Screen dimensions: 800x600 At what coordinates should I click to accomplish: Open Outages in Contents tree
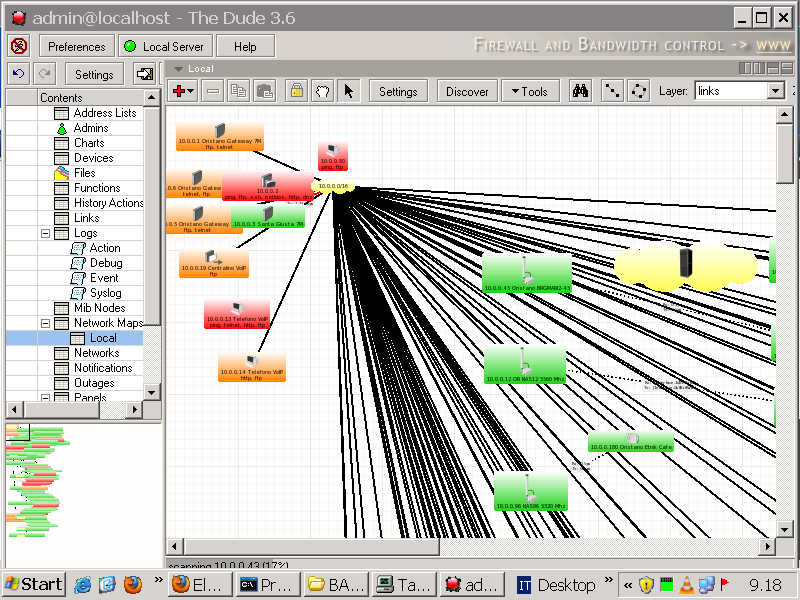(94, 383)
